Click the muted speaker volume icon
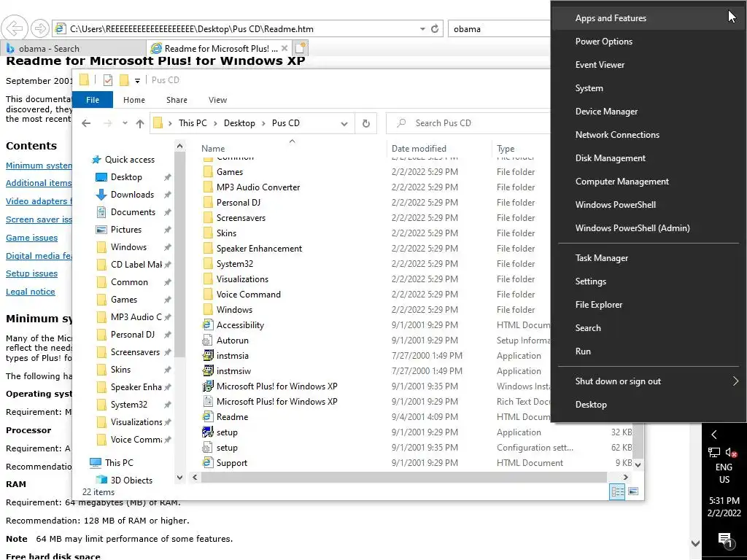 pos(731,452)
